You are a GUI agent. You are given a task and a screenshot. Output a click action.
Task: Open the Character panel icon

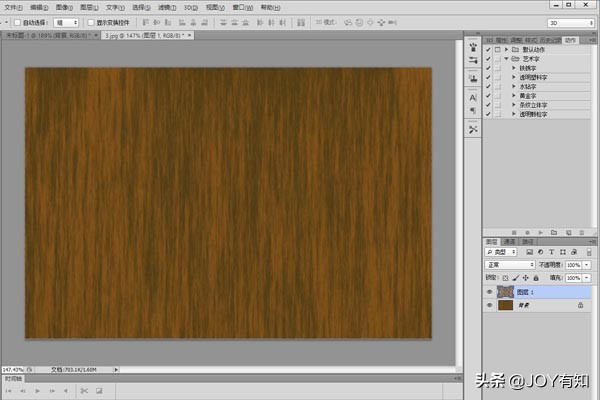(473, 98)
